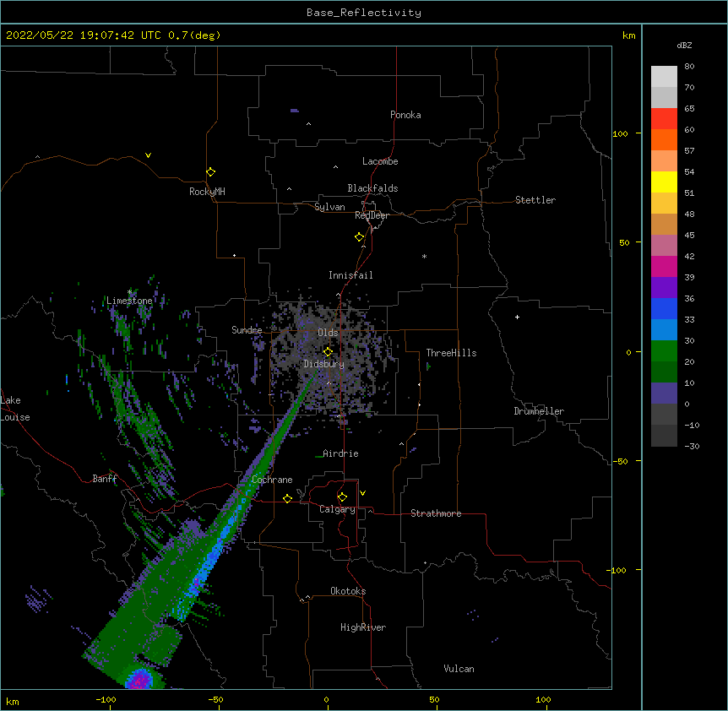
Task: Click the Olds town label
Action: (x=328, y=333)
